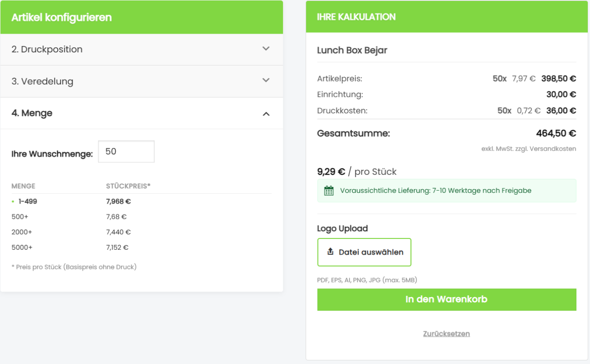590x364 pixels.
Task: Click the green dot beside 1-499
Action: pos(13,201)
